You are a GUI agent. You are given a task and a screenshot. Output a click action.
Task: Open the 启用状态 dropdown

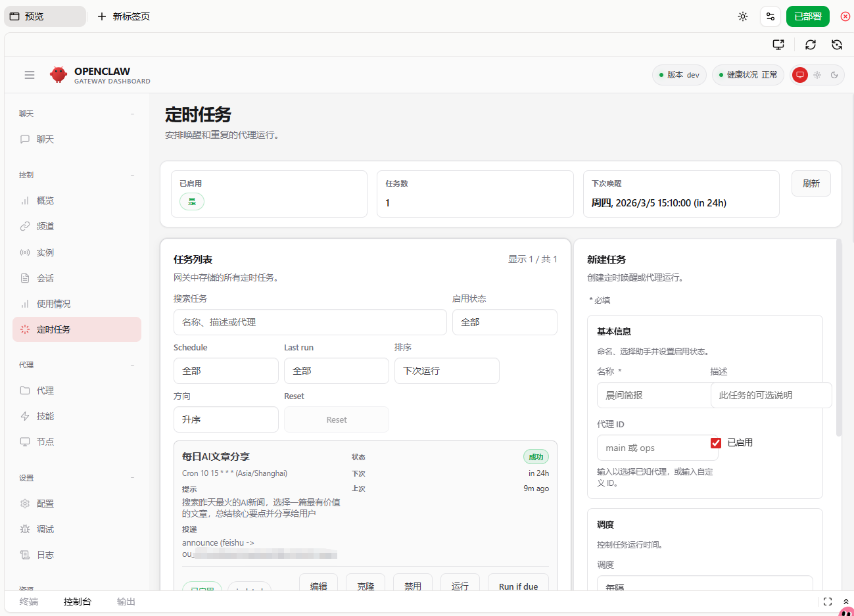pos(504,322)
